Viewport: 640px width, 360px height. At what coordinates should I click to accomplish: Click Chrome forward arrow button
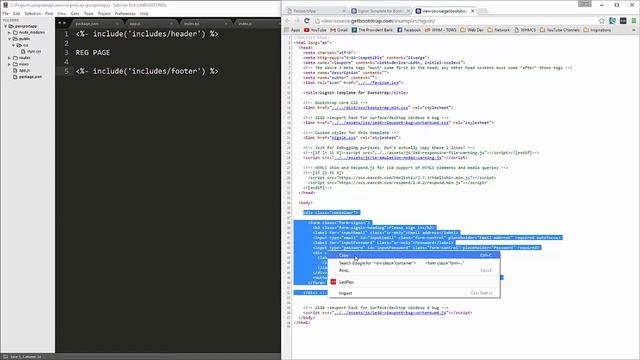(x=297, y=21)
